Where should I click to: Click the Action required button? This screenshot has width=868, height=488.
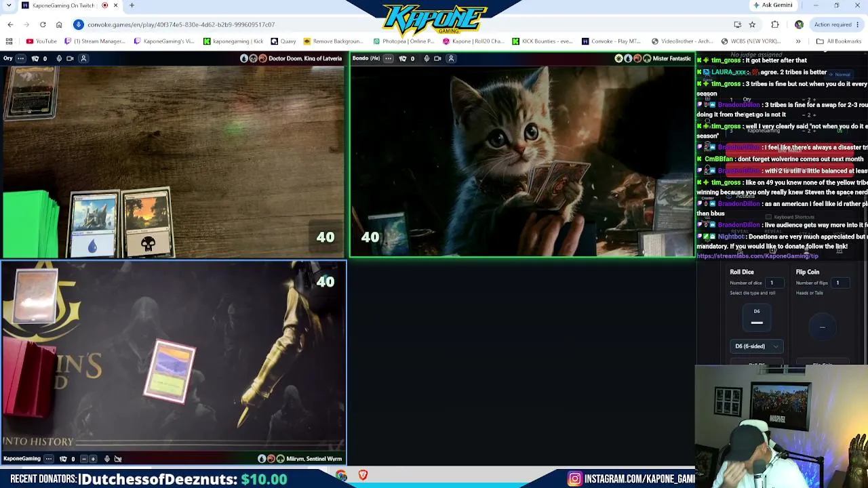tap(837, 24)
